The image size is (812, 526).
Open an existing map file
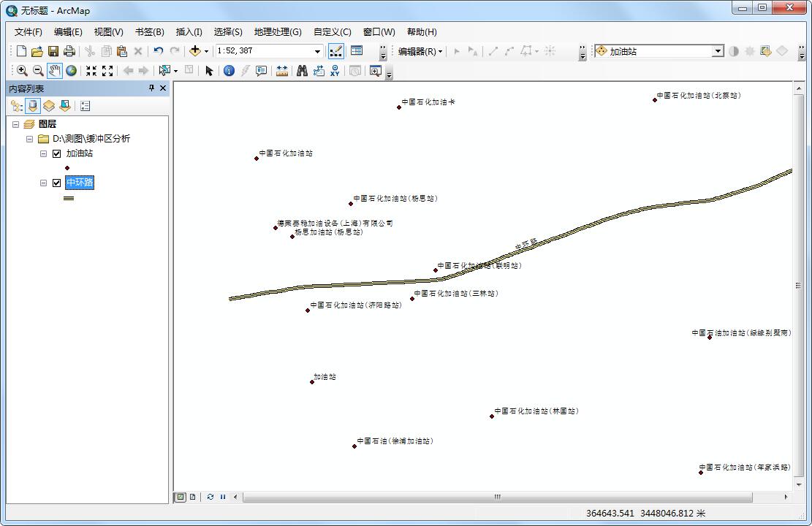click(x=37, y=50)
